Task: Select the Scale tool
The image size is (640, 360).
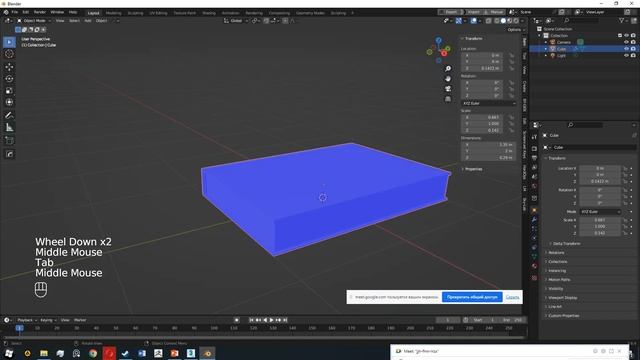Action: [x=9, y=91]
